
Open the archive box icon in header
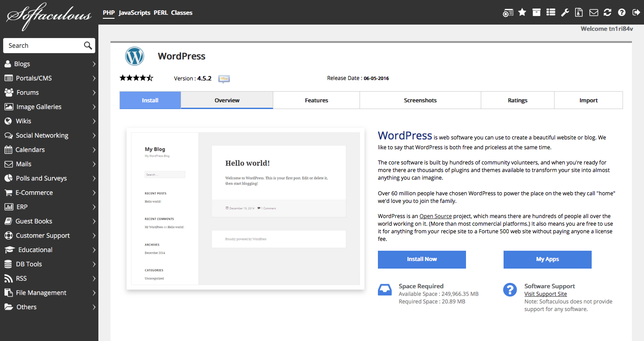coord(536,13)
